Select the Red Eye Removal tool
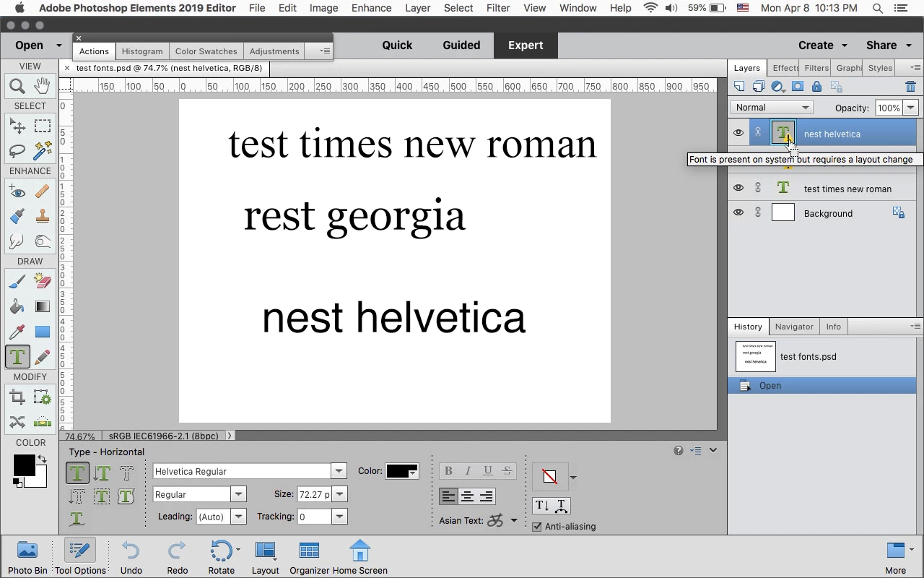Viewport: 924px width, 578px height. [x=17, y=191]
